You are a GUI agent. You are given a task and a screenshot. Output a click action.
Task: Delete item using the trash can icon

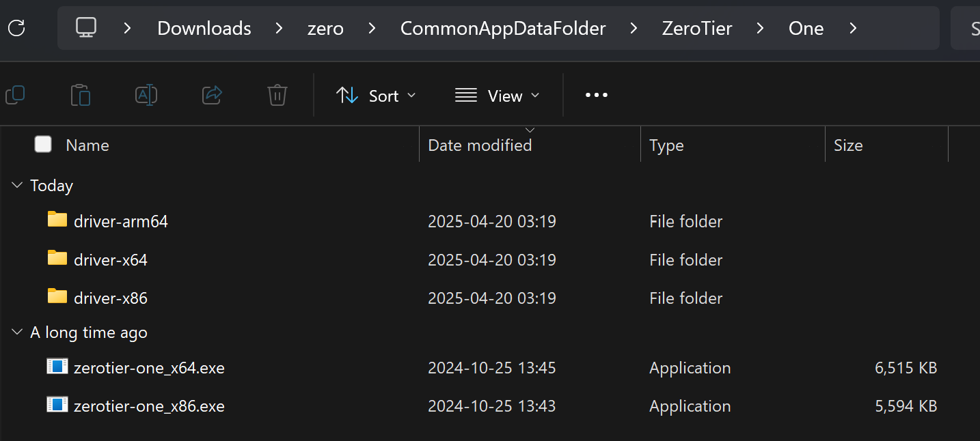(277, 95)
